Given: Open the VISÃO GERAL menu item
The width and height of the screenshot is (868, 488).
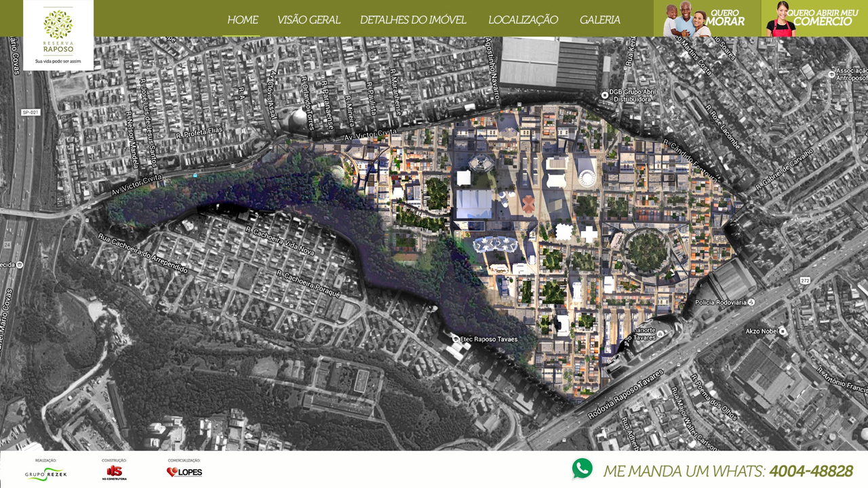Looking at the screenshot, I should pos(309,20).
